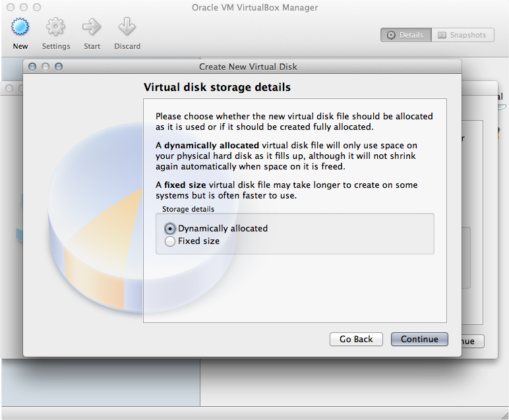Click the Go Back button
The width and height of the screenshot is (509, 420).
356,339
